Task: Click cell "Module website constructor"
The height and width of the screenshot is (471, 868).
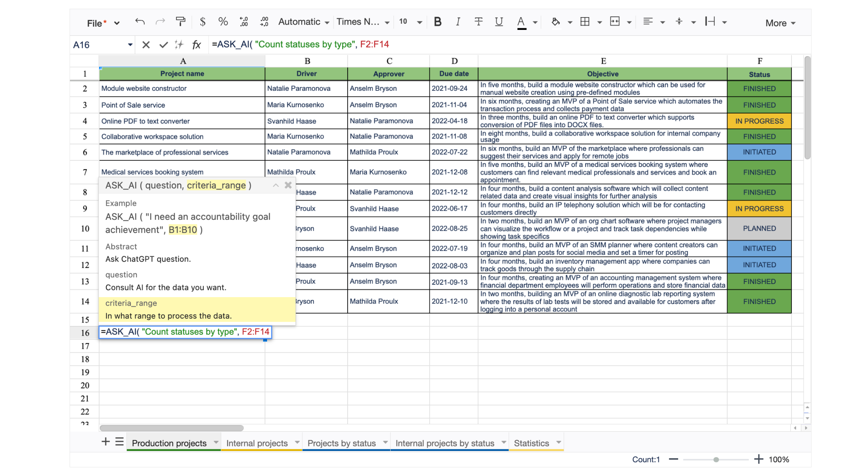Action: (x=182, y=88)
